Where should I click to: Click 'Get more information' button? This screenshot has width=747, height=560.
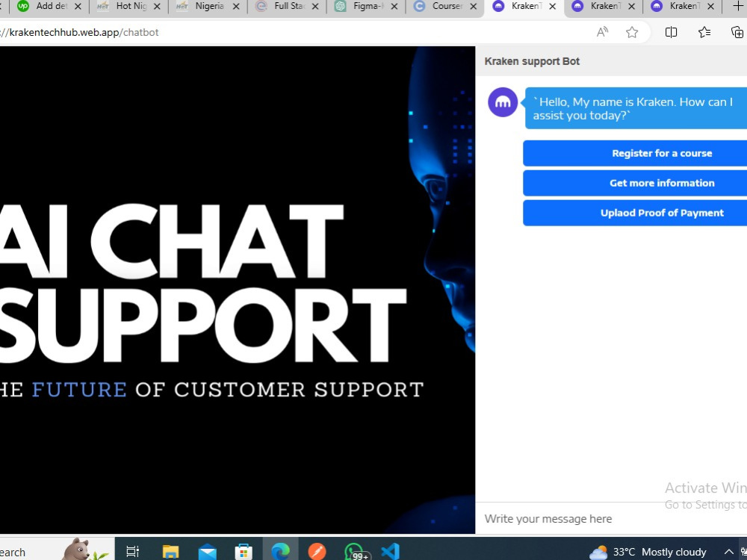pyautogui.click(x=635, y=183)
